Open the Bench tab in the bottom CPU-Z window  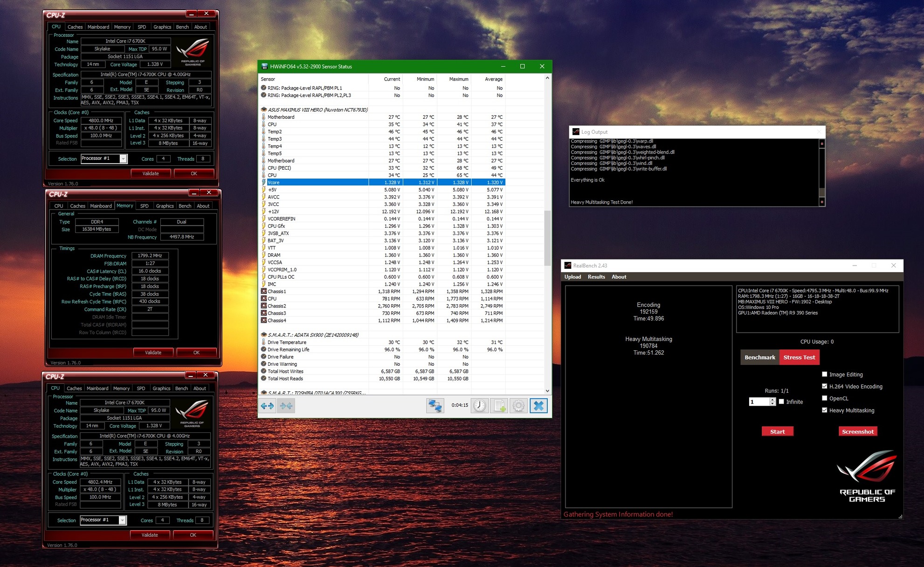click(181, 389)
